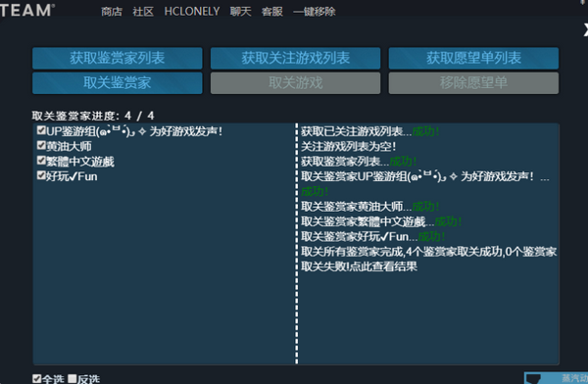
Task: Toggle the 反选 checkbox
Action: pyautogui.click(x=72, y=378)
